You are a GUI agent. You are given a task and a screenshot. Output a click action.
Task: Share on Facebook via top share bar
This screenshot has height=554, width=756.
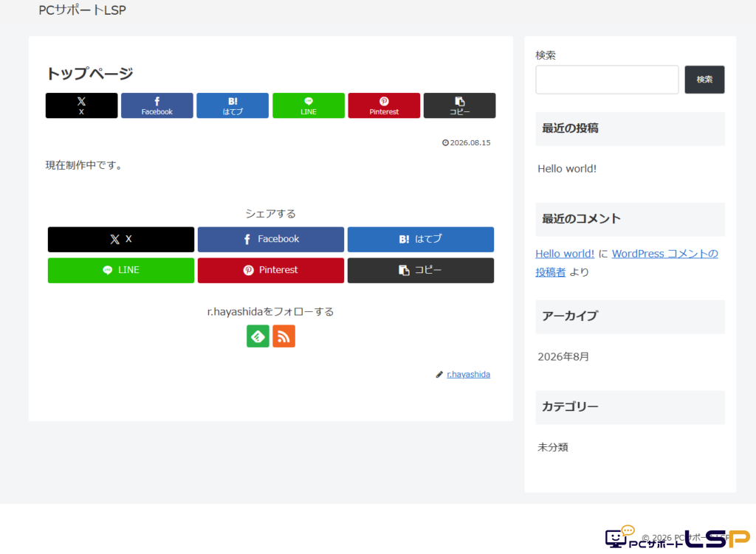click(157, 105)
